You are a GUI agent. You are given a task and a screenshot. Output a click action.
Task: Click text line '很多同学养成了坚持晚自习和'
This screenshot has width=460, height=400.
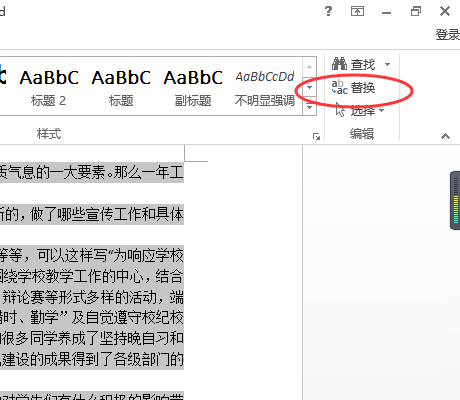coord(93,339)
